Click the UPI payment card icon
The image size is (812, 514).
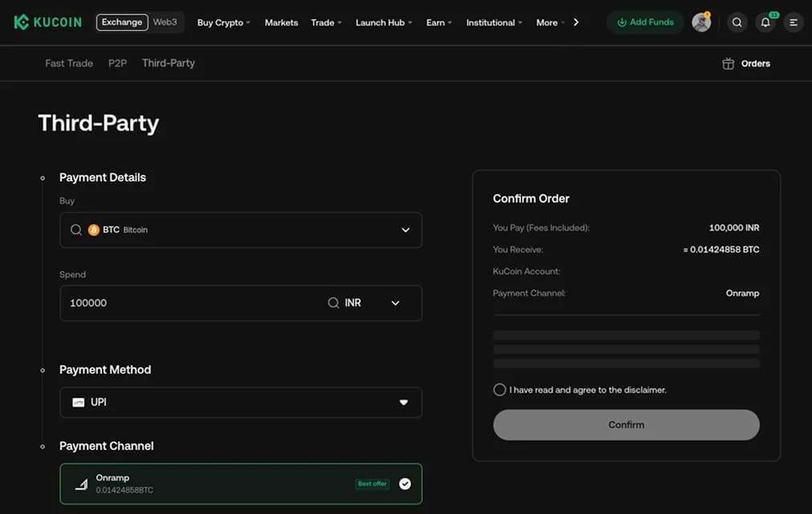click(78, 402)
